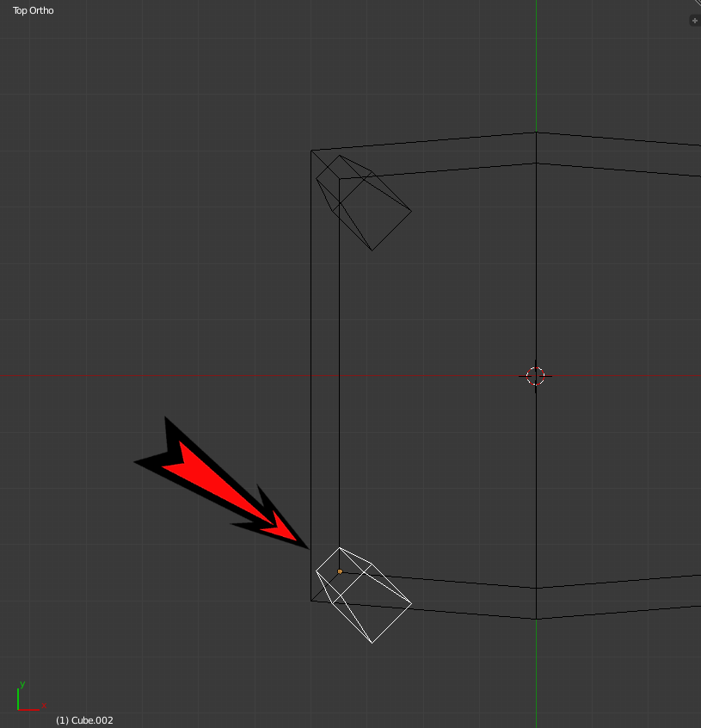Click the 3D cursor crosshair
Screen dimensions: 701x728
535,376
